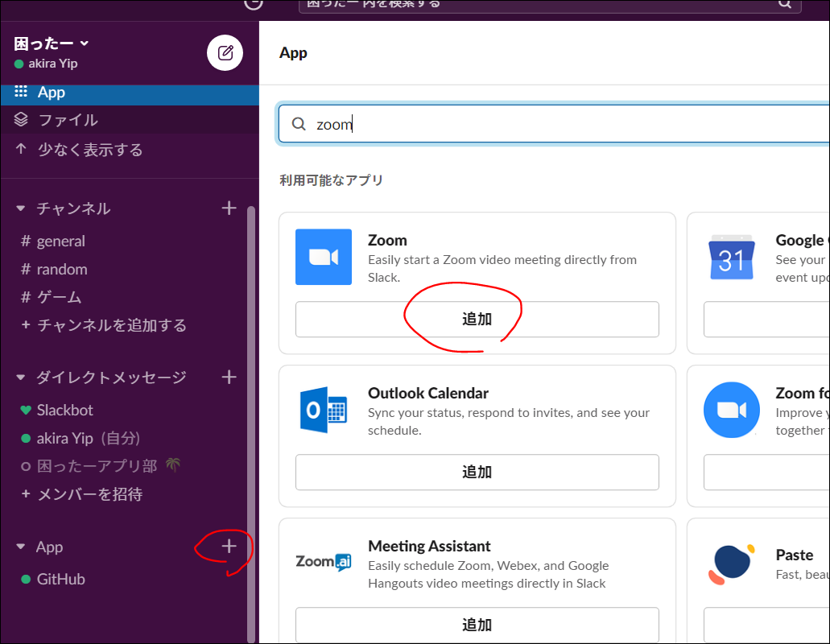
Task: Click the Paste app logo icon
Action: coord(732,564)
